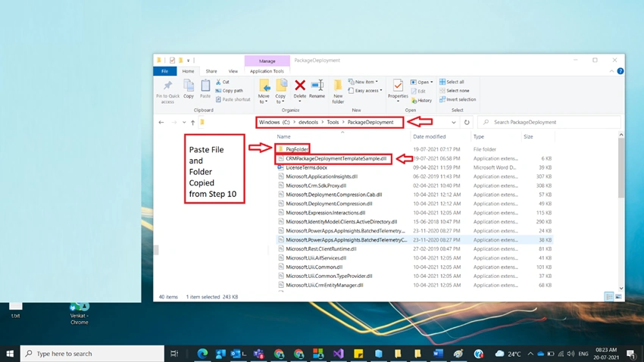Go up one folder level arrow
Viewport: 644px width, 362px height.
coord(192,123)
